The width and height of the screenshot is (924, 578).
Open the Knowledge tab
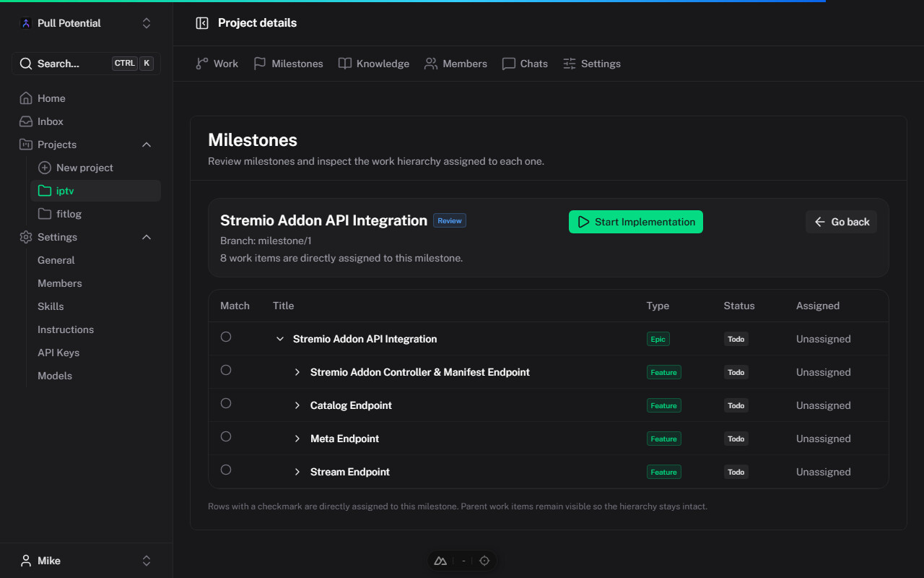(x=373, y=64)
